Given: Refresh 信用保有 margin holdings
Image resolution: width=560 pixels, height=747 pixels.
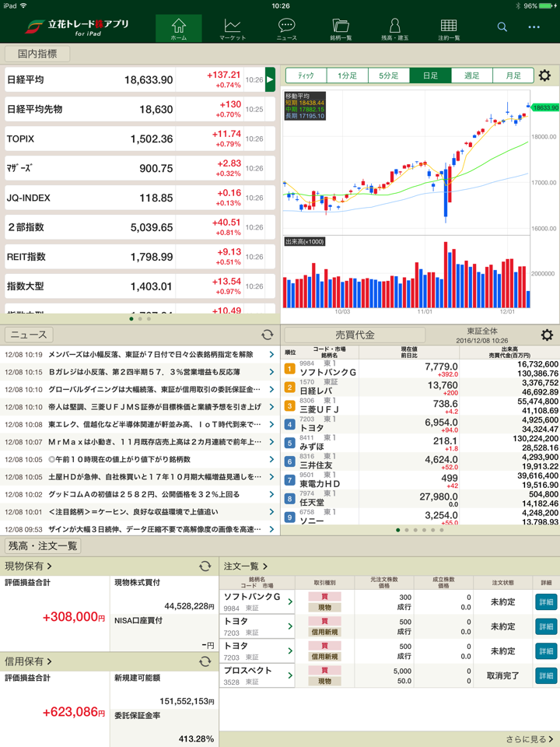Looking at the screenshot, I should [x=205, y=661].
